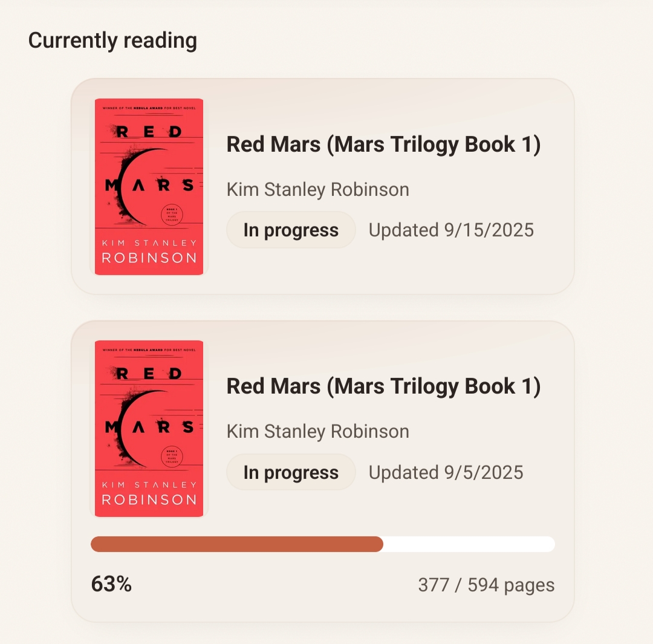Image resolution: width=653 pixels, height=644 pixels.
Task: Open the Red Mars cover updated 9/15/2025
Action: tap(149, 186)
